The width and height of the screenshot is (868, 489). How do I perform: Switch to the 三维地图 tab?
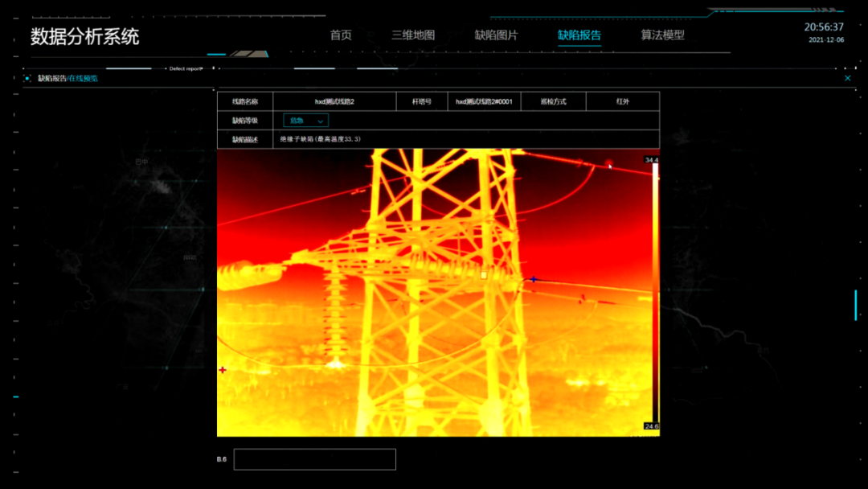[413, 35]
